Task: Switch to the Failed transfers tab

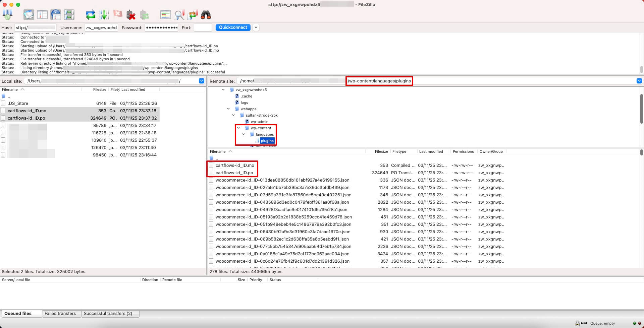Action: click(61, 313)
